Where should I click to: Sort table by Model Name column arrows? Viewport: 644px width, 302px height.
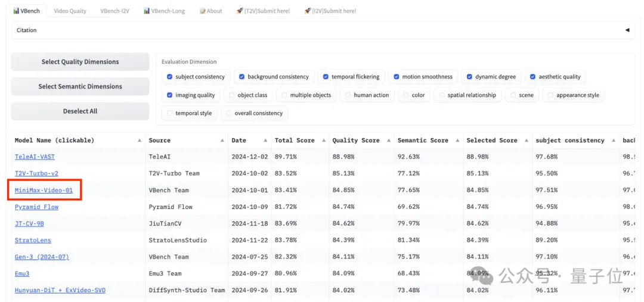tap(140, 141)
